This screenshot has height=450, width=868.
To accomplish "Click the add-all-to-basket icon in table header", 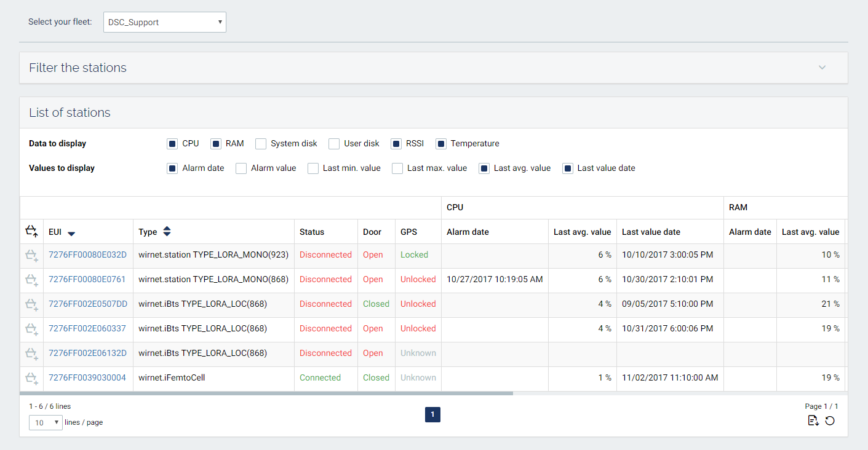I will pos(31,232).
